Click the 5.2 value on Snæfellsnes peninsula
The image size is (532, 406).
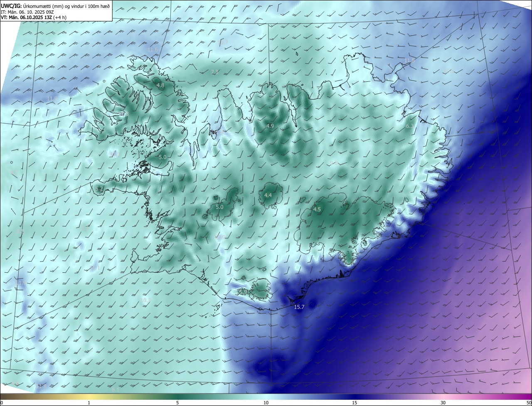[x=99, y=188]
